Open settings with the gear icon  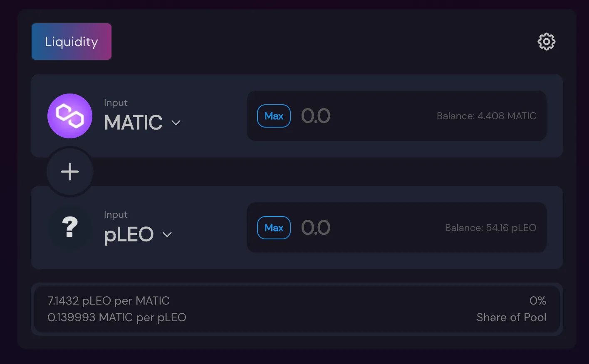point(546,42)
